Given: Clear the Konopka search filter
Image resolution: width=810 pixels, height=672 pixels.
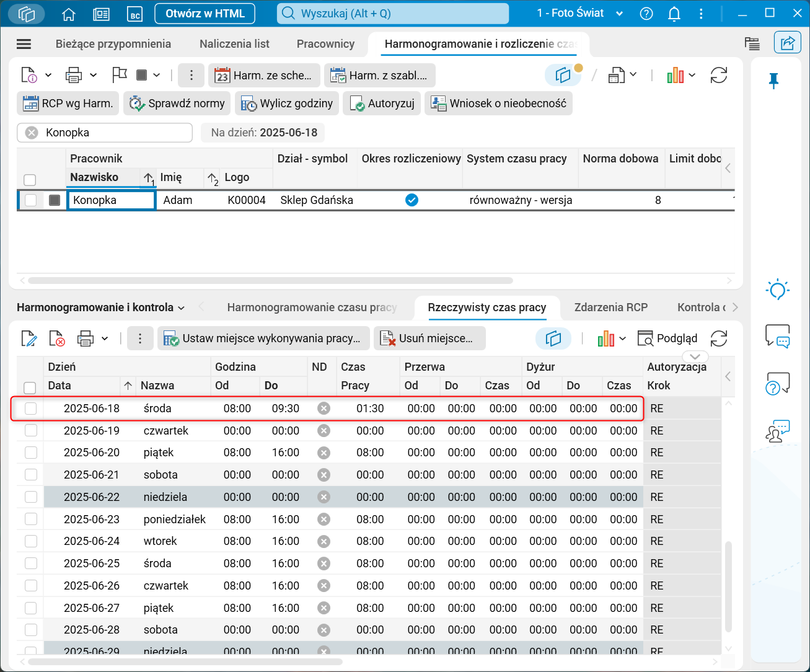Looking at the screenshot, I should 32,133.
